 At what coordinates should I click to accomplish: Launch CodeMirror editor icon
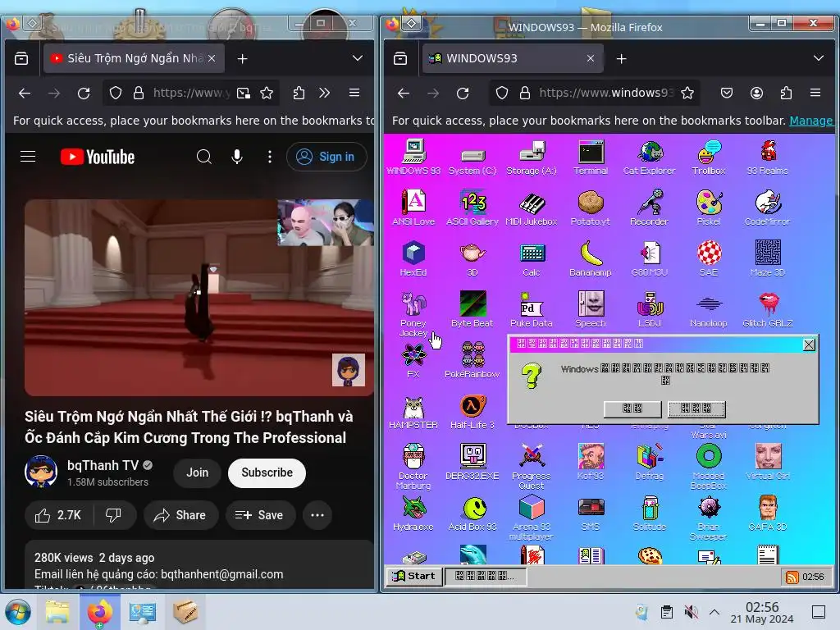click(x=768, y=208)
